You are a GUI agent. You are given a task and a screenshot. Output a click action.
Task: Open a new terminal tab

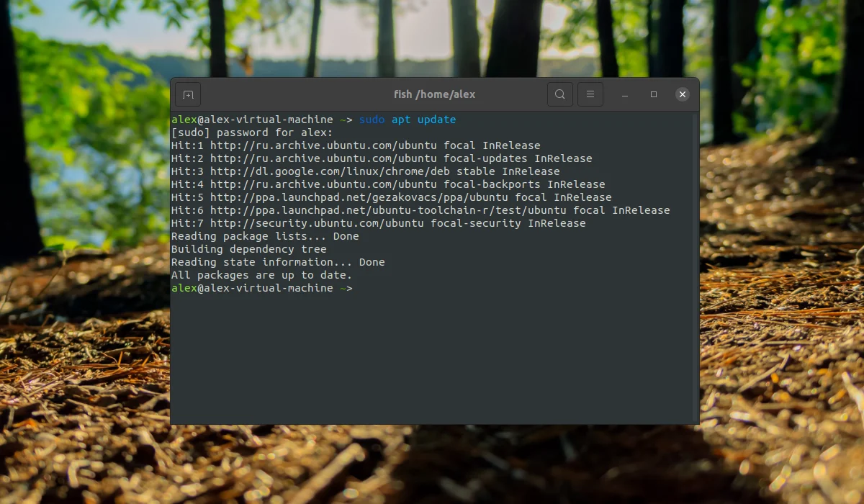(188, 94)
